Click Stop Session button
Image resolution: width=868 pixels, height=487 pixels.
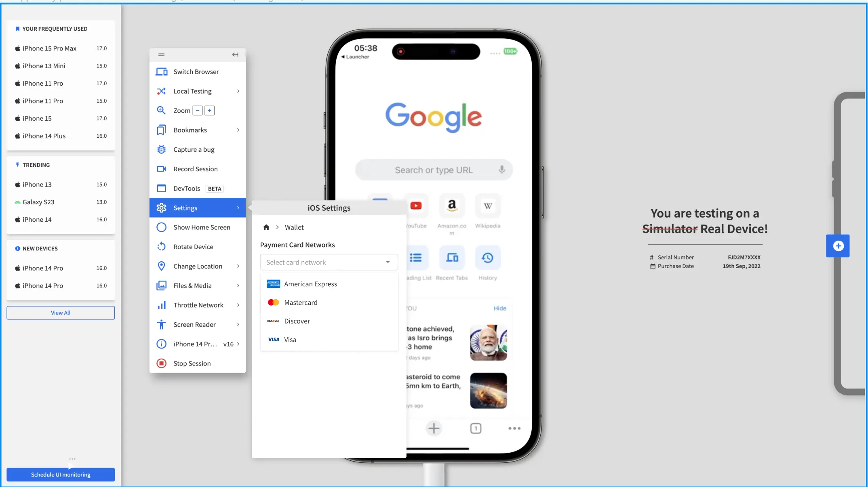[192, 362]
